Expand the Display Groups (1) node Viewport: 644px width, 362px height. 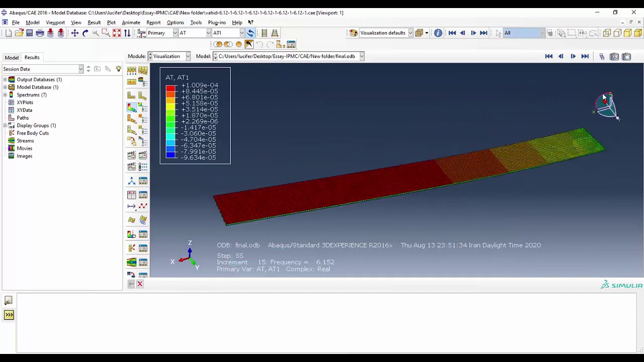pos(5,125)
